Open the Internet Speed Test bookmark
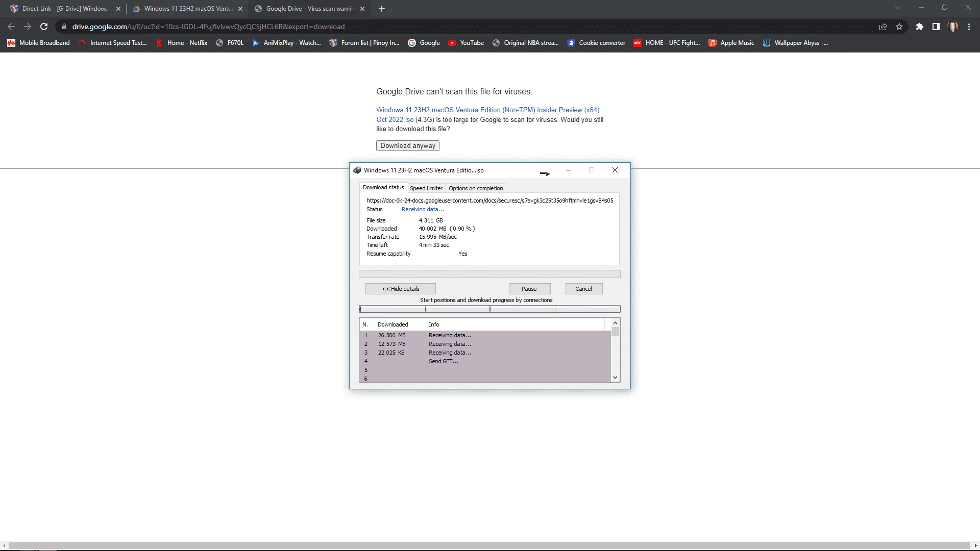Screen dimensions: 980x551 [113, 43]
